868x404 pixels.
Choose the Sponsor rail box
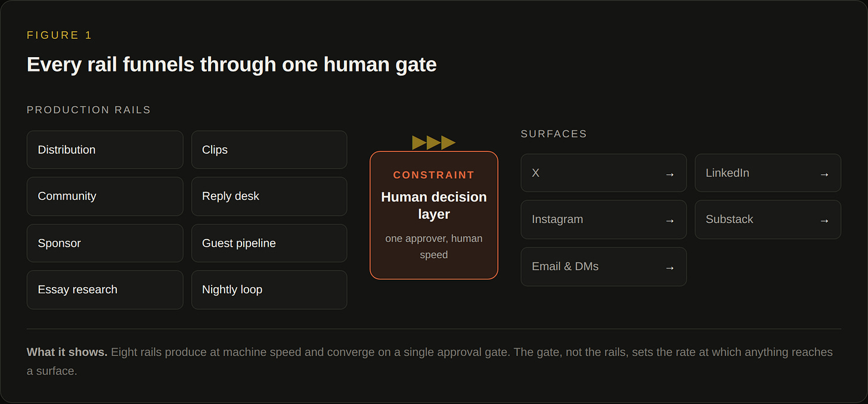[105, 243]
